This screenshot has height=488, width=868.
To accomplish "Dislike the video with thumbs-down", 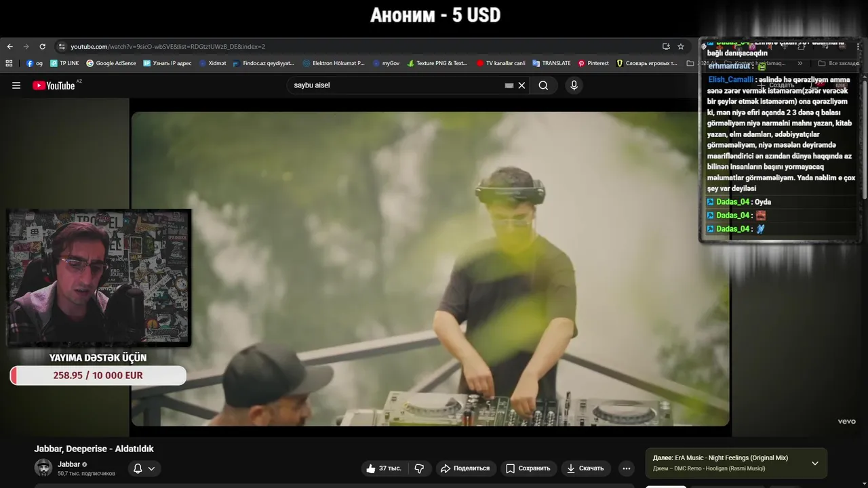I will click(x=419, y=468).
